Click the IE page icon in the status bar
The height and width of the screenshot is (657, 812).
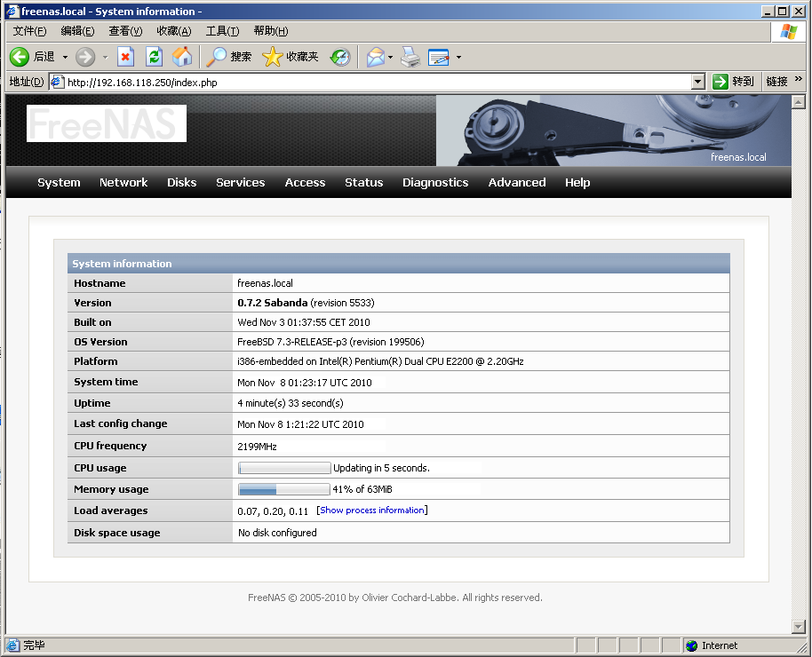click(x=12, y=645)
